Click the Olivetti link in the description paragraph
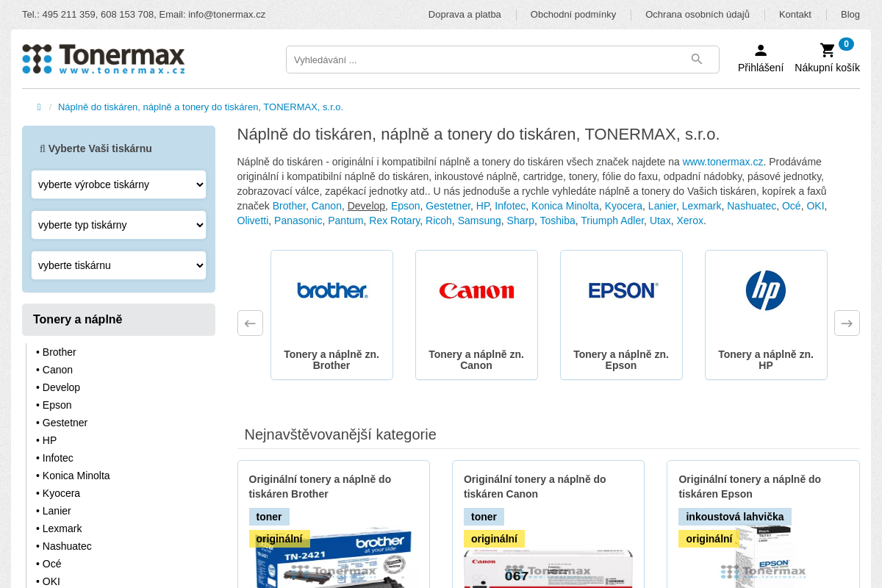The width and height of the screenshot is (882, 588). click(253, 220)
